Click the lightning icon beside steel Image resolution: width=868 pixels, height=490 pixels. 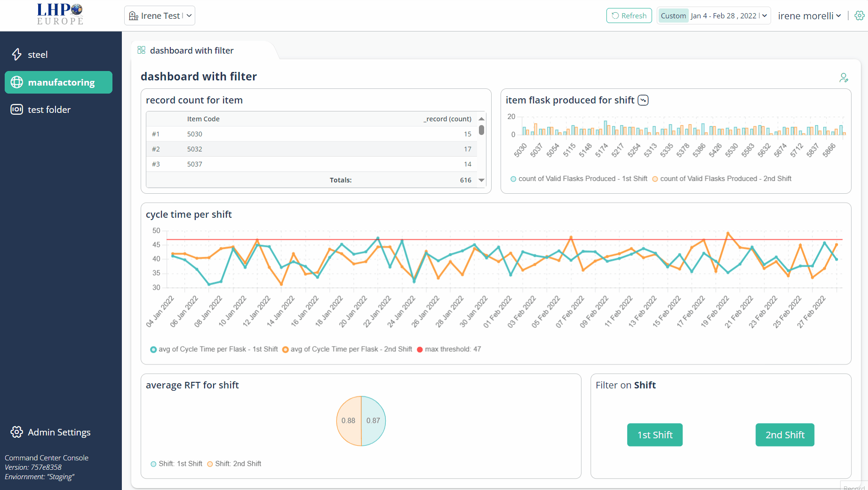[x=17, y=55]
